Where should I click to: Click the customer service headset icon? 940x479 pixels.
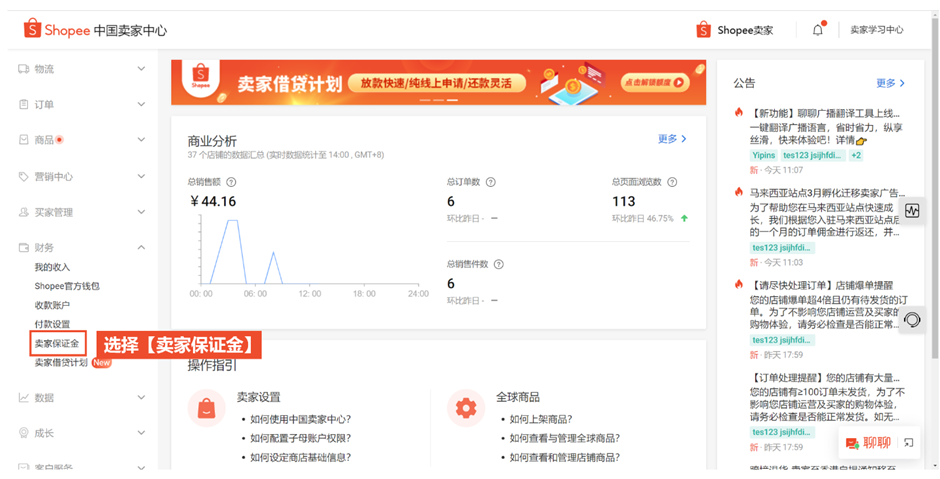[912, 320]
